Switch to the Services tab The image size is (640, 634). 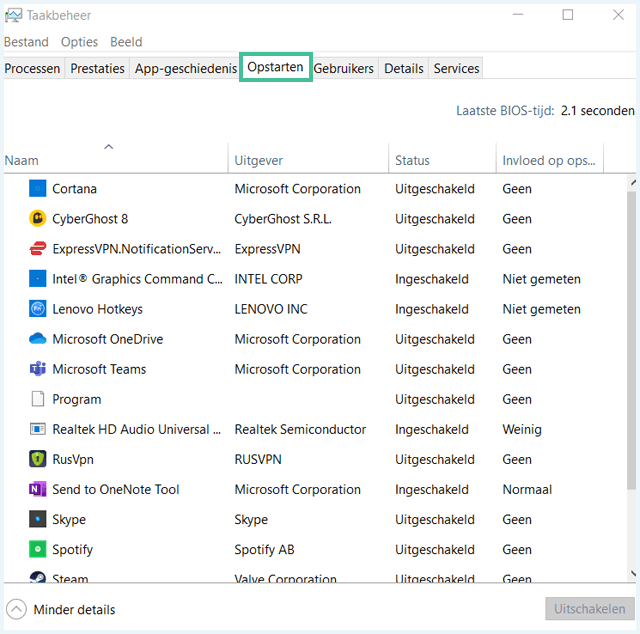[x=456, y=68]
